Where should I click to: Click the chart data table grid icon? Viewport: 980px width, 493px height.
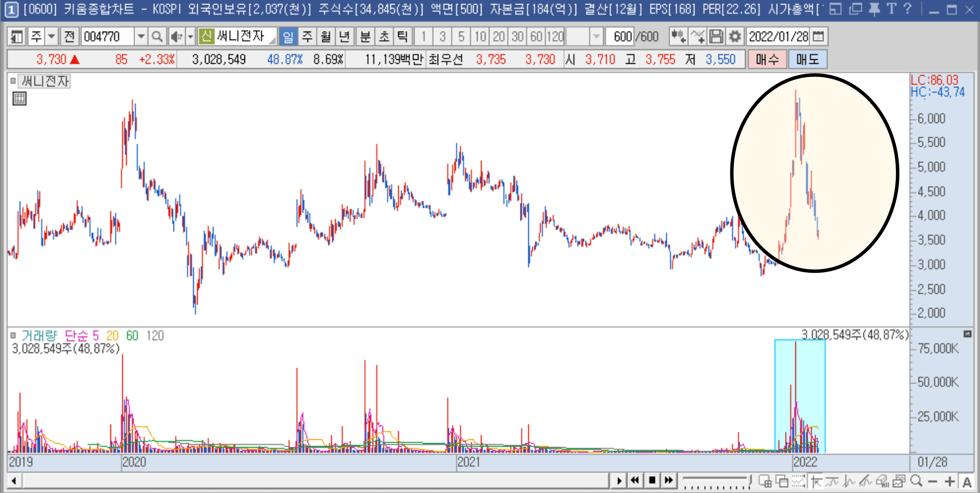[x=19, y=99]
